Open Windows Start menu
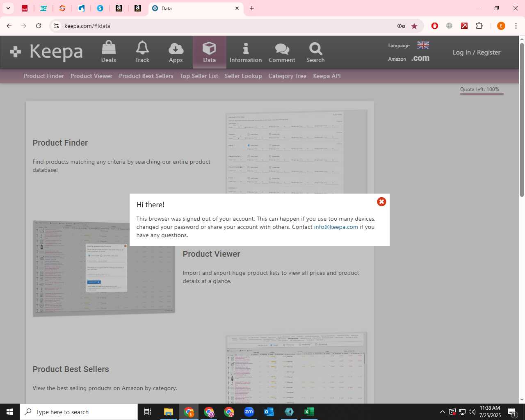Image resolution: width=525 pixels, height=420 pixels. pos(10,412)
